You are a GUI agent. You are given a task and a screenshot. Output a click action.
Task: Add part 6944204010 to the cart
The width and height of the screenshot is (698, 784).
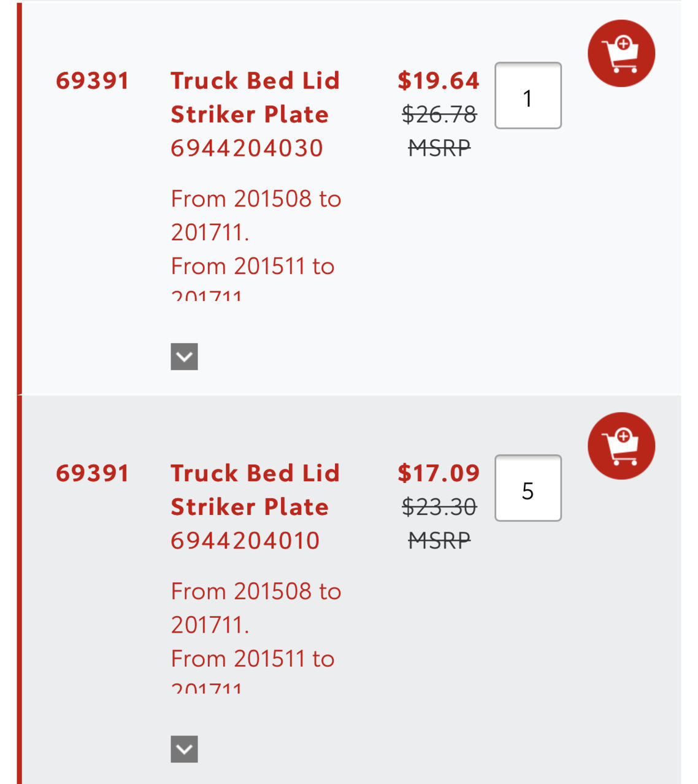621,446
